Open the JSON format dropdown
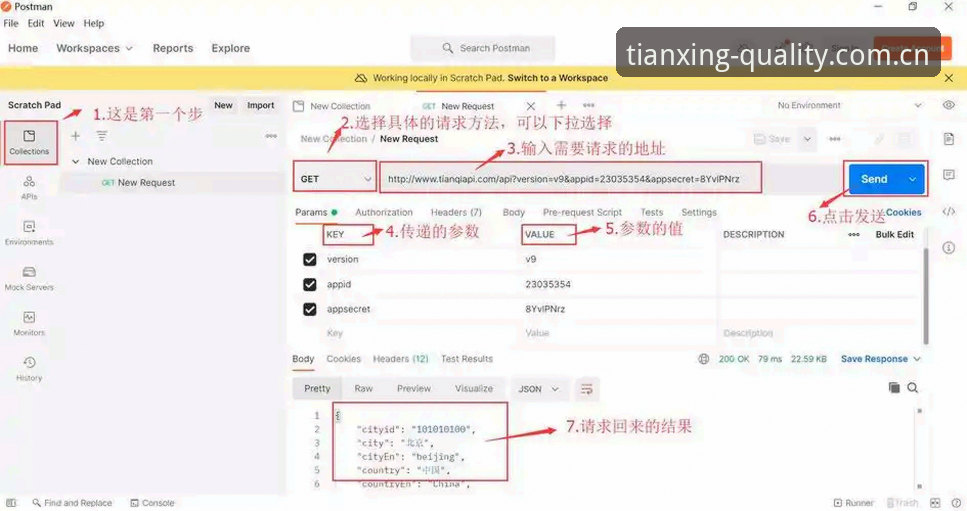This screenshot has height=511, width=967. [538, 389]
